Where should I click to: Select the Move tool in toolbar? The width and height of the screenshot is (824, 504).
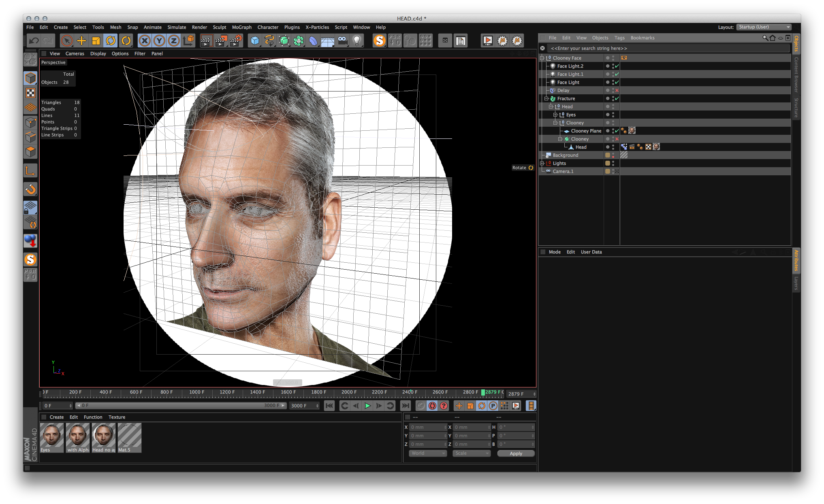81,40
